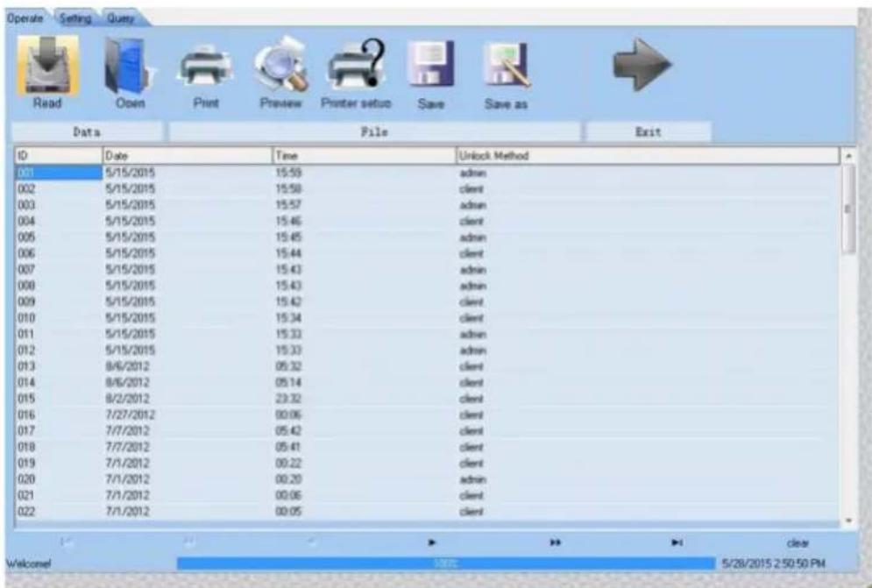Click date 7/27/2012 in row 016
This screenshot has height=588, width=872.
[131, 415]
